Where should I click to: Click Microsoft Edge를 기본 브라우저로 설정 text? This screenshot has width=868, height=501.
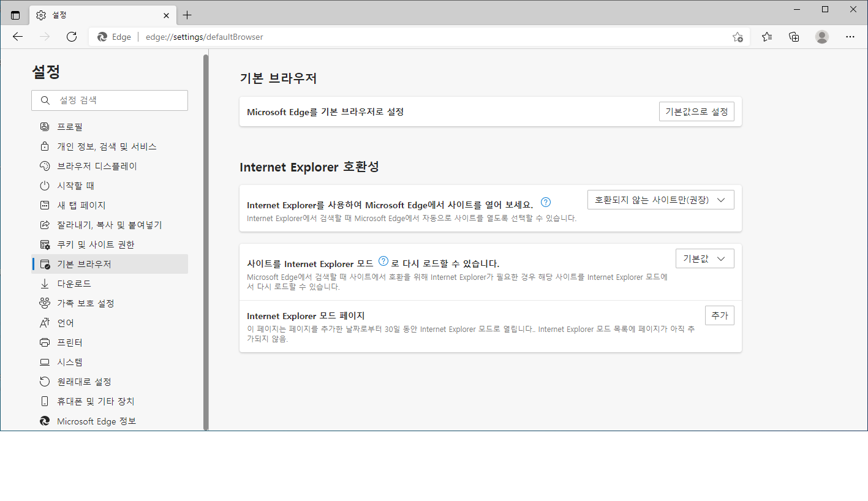coord(325,112)
